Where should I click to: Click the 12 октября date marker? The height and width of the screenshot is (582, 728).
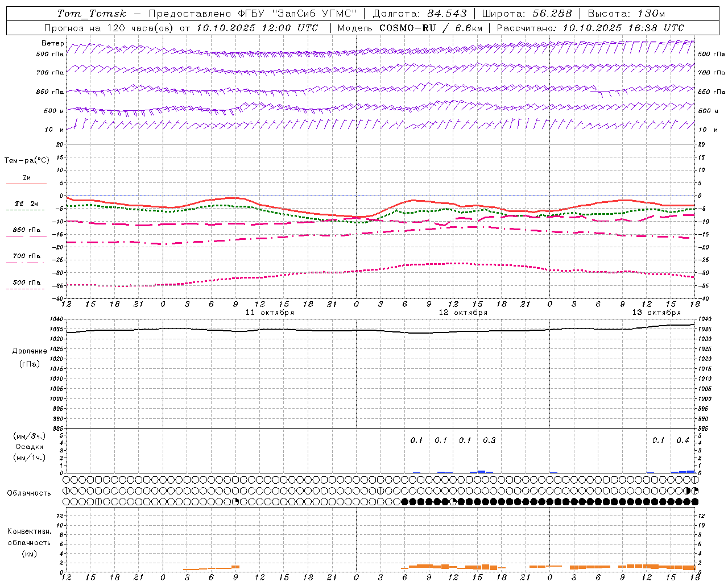463,313
